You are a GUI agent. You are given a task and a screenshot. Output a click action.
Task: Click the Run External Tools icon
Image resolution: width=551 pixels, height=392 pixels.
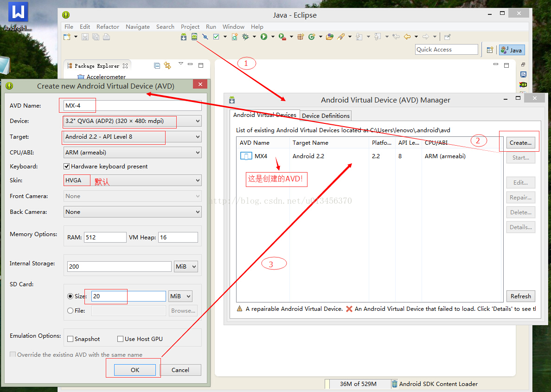282,37
